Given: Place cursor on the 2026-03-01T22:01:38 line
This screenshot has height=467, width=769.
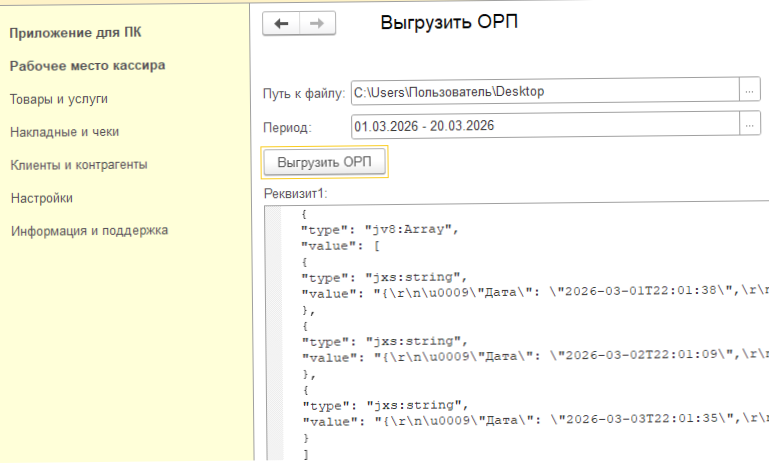Looking at the screenshot, I should (x=530, y=294).
